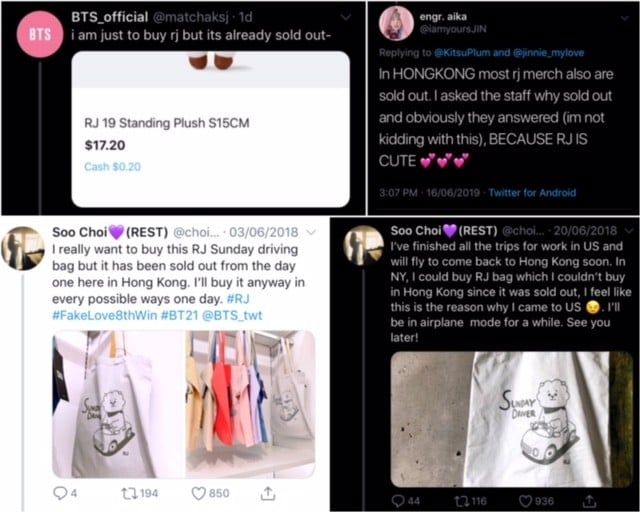Open the pink BTS profile avatar
Screen dimensions: 640x512
[x=40, y=34]
